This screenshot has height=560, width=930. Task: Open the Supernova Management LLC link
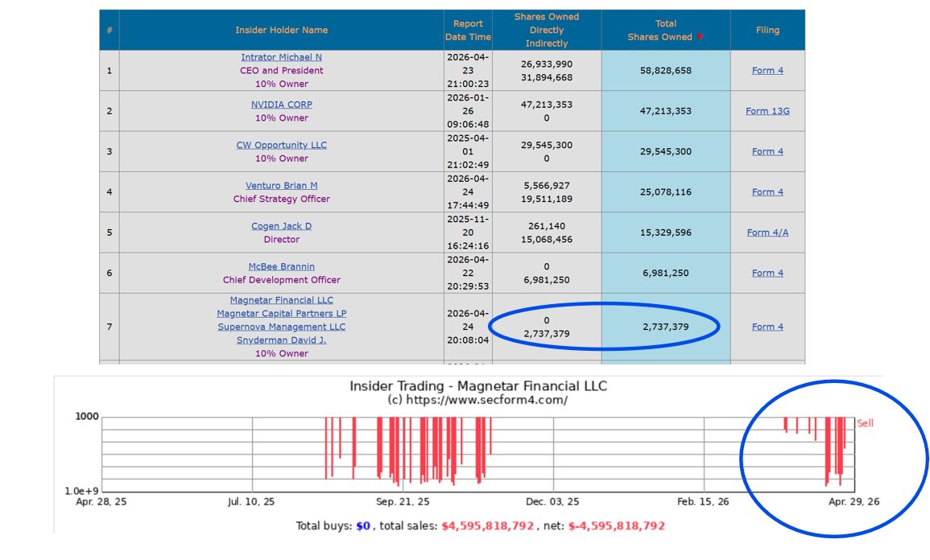point(281,327)
